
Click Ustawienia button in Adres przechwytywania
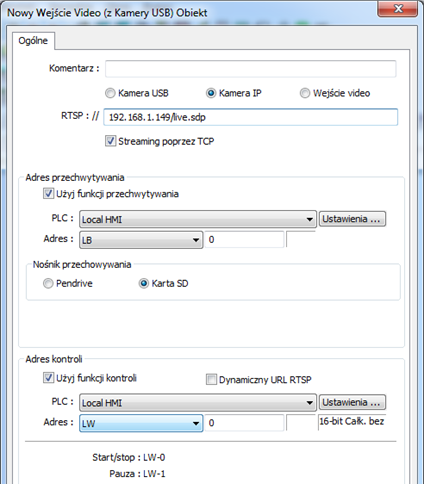[x=352, y=219]
